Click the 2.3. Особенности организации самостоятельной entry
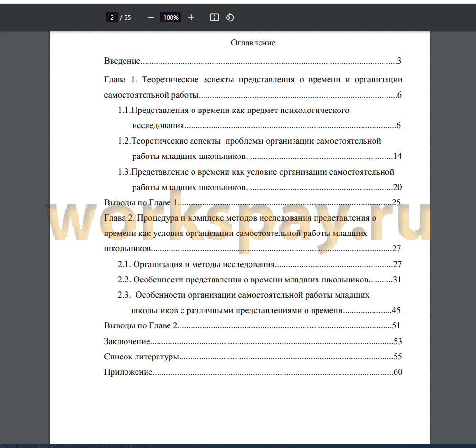 [x=243, y=295]
